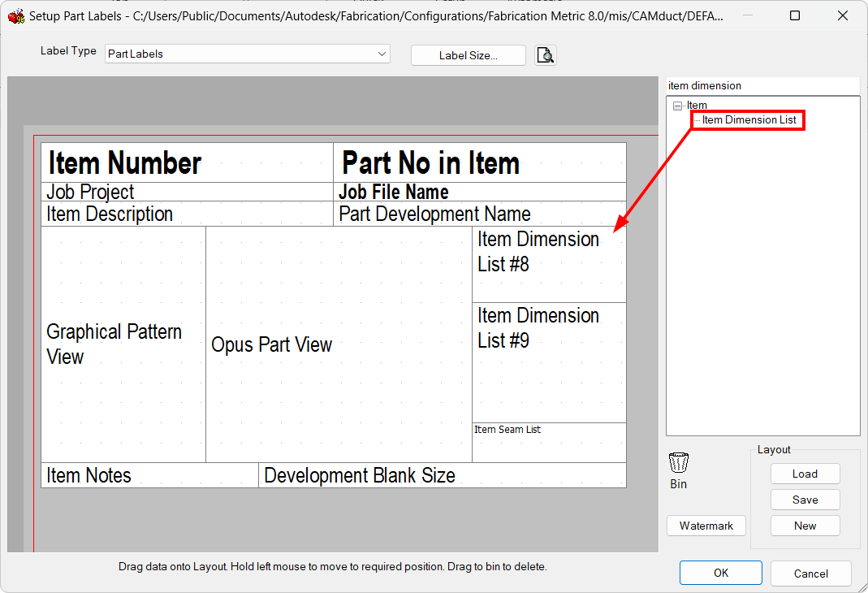Viewport: 868px width, 593px height.
Task: Select the Item Notes field on the layout
Action: point(89,475)
